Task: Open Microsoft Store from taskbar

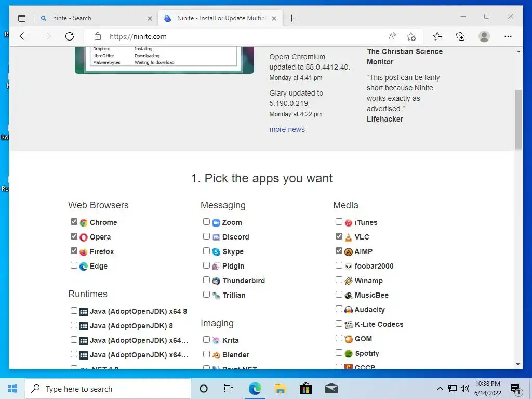Action: tap(305, 389)
